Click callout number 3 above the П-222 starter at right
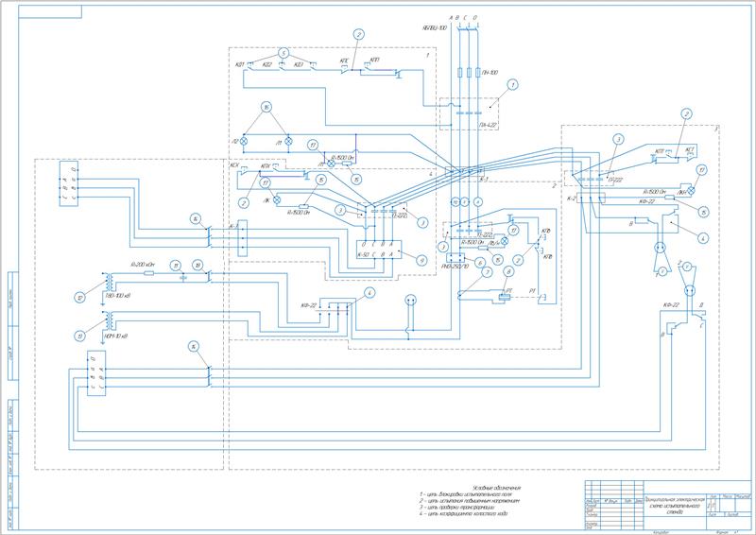 [618, 140]
